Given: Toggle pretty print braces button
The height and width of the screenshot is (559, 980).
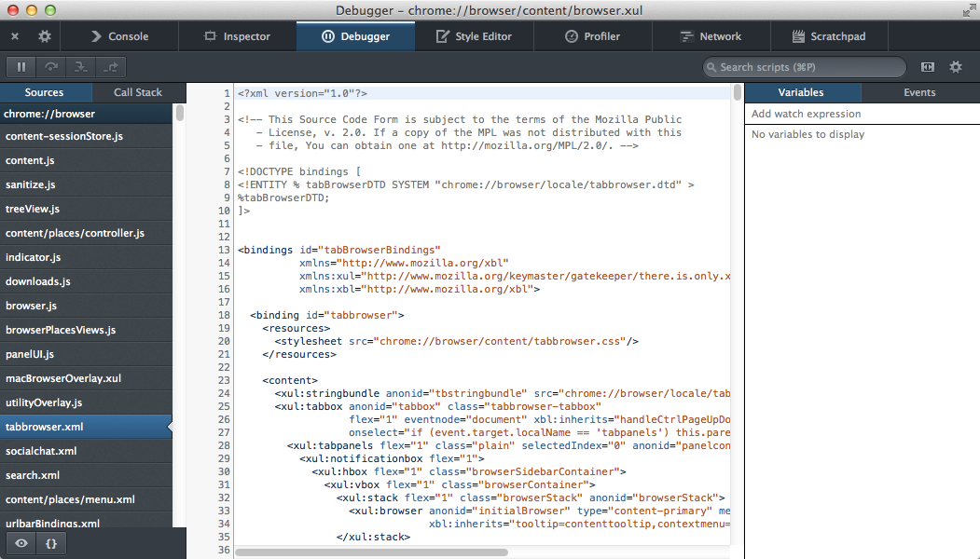Looking at the screenshot, I should [x=51, y=543].
